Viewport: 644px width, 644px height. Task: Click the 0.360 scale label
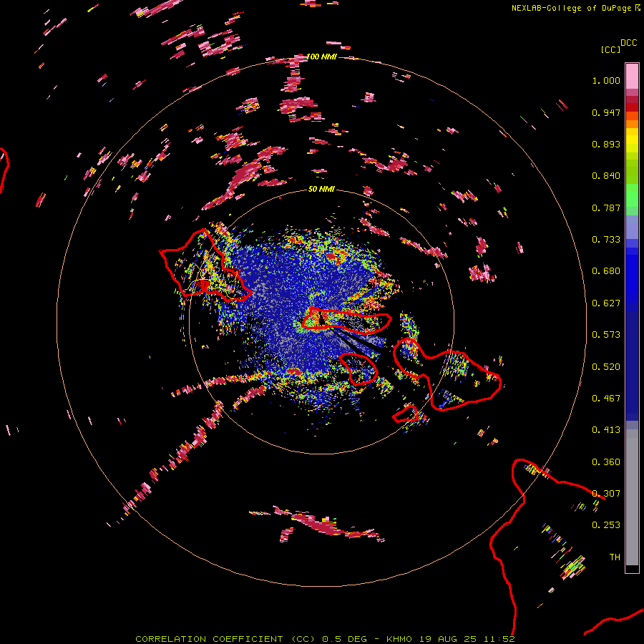(606, 462)
